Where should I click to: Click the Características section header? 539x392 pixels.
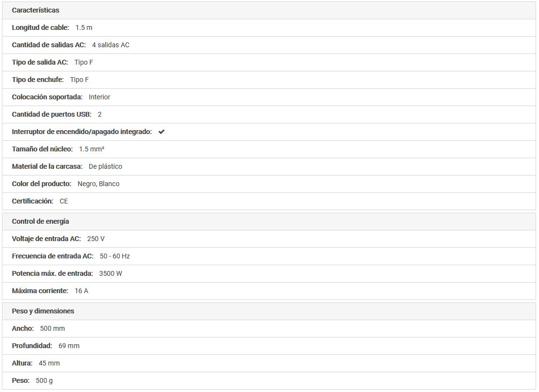pyautogui.click(x=36, y=10)
